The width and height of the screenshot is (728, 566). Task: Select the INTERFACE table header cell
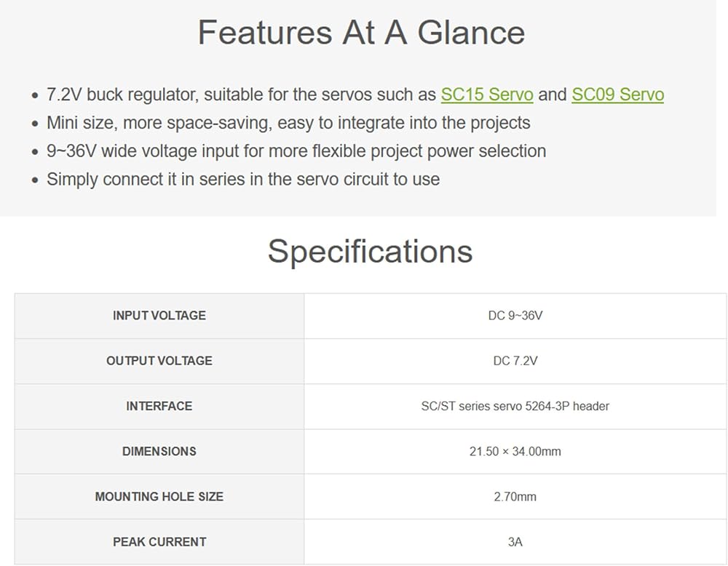click(x=159, y=407)
